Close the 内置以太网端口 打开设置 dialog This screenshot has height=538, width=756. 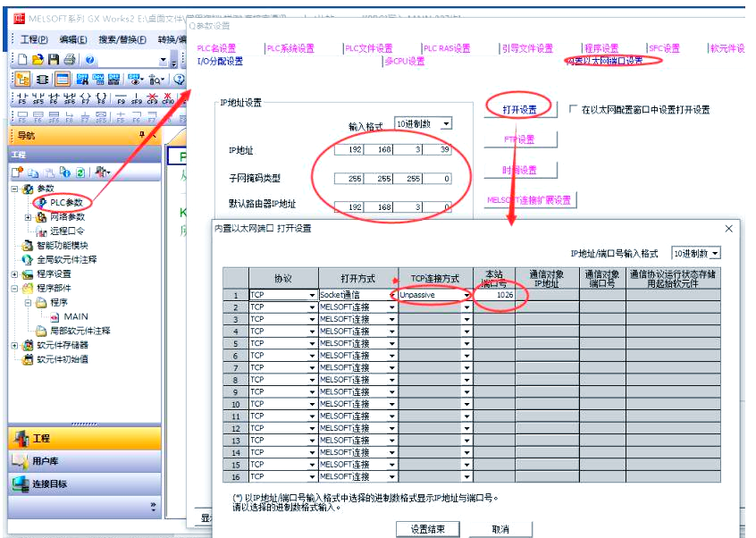tap(729, 229)
